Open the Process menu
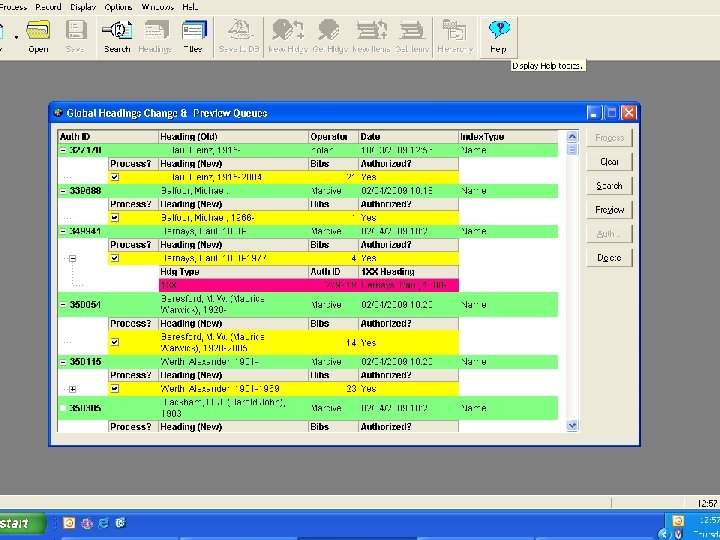The width and height of the screenshot is (720, 540). [x=12, y=7]
